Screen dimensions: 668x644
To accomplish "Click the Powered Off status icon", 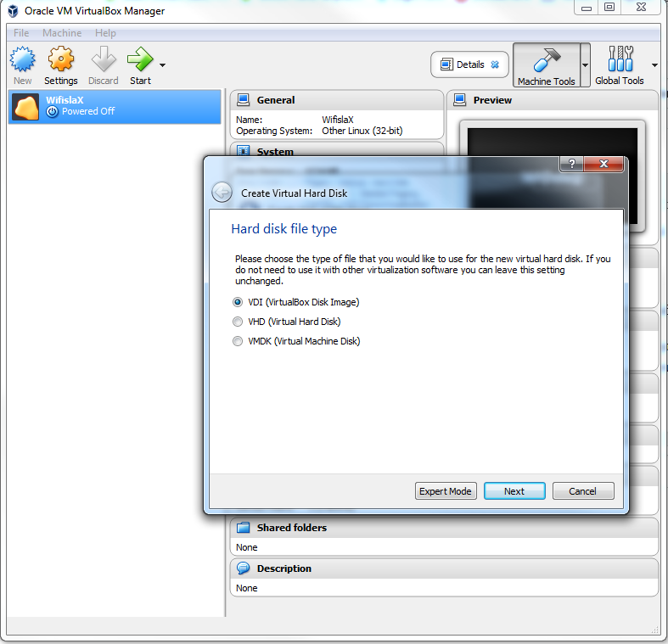I will tap(52, 112).
